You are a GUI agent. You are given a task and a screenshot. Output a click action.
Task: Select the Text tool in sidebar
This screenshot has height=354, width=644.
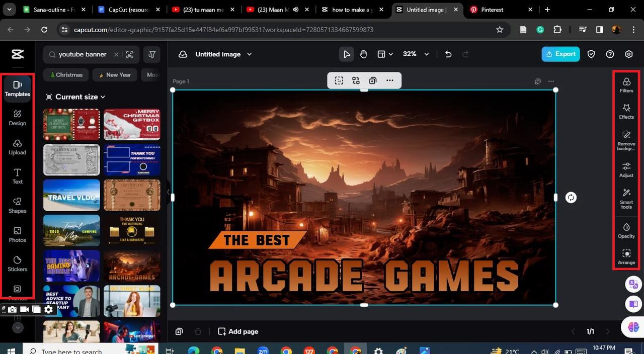18,176
